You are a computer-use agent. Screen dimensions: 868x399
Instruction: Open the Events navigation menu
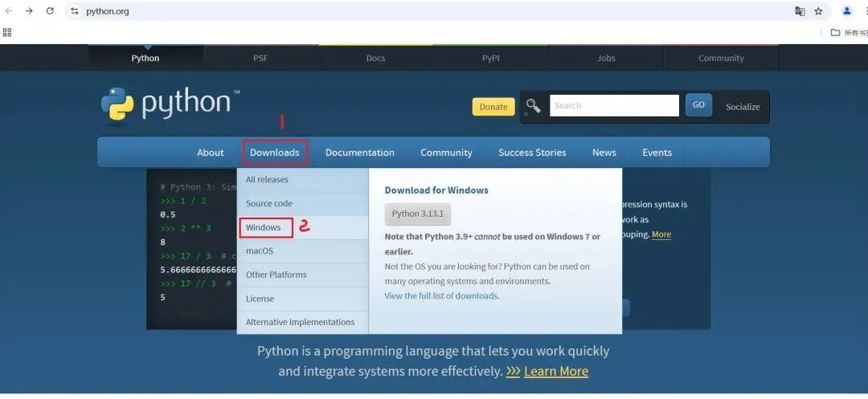coord(657,153)
